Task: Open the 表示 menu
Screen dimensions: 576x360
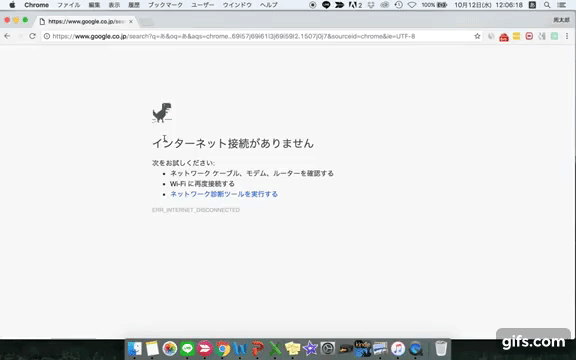Action: click(x=114, y=5)
